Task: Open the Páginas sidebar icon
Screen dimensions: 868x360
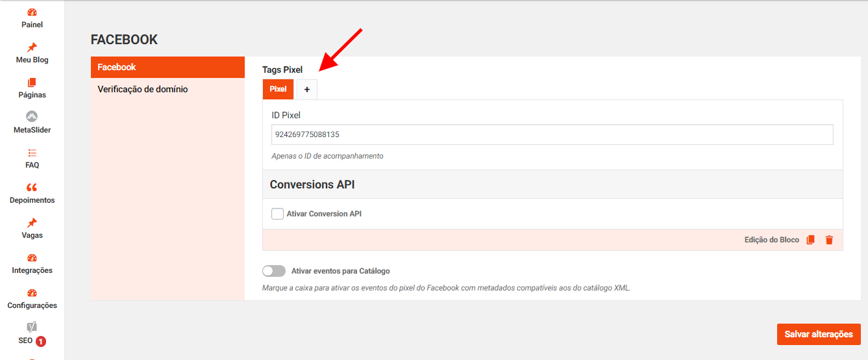Action: [32, 83]
